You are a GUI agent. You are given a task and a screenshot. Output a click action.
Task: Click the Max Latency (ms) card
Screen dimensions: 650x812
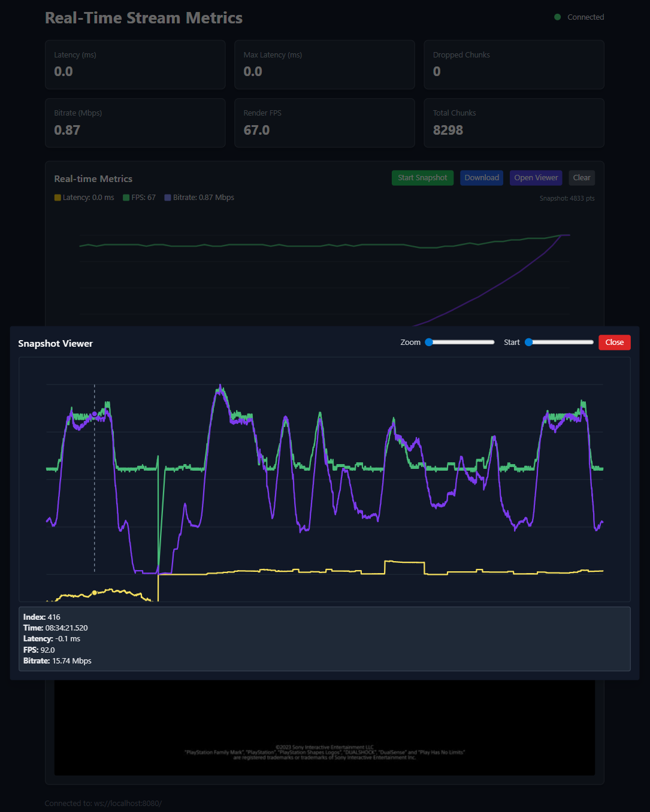[x=325, y=65]
